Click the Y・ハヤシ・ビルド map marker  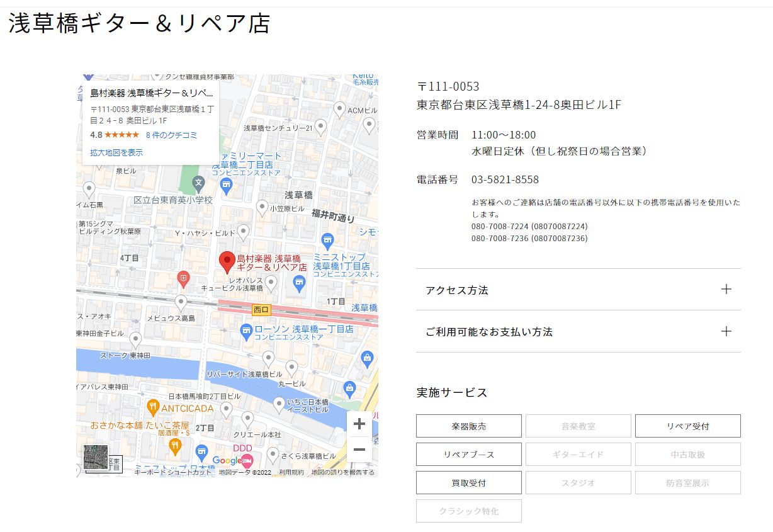coord(242,232)
